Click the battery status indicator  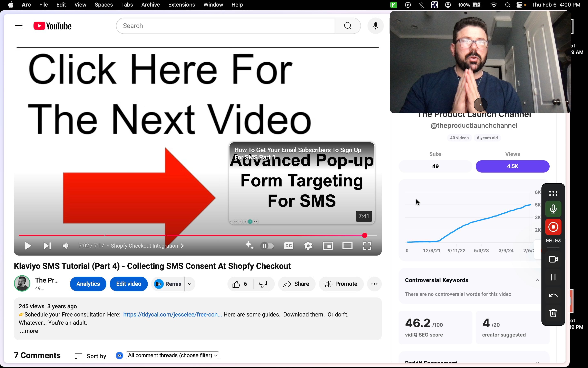point(470,5)
